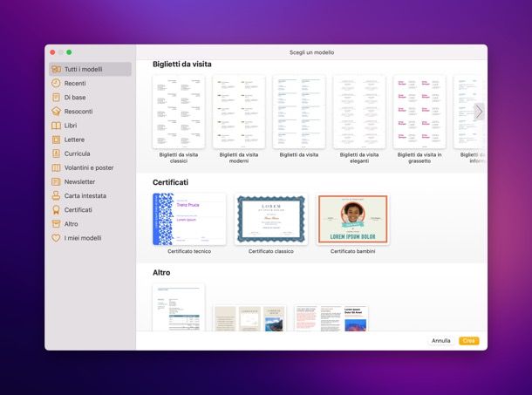Click the Di base document icon
This screenshot has width=532, height=395.
56,98
